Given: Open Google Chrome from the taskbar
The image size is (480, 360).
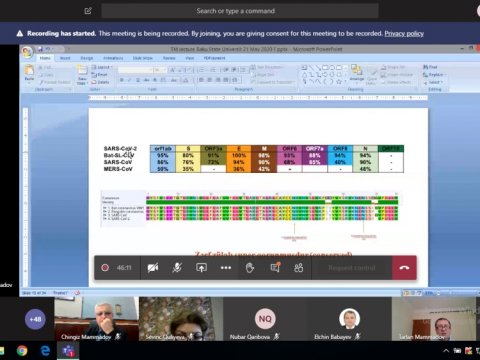Looking at the screenshot, I should [x=22, y=351].
